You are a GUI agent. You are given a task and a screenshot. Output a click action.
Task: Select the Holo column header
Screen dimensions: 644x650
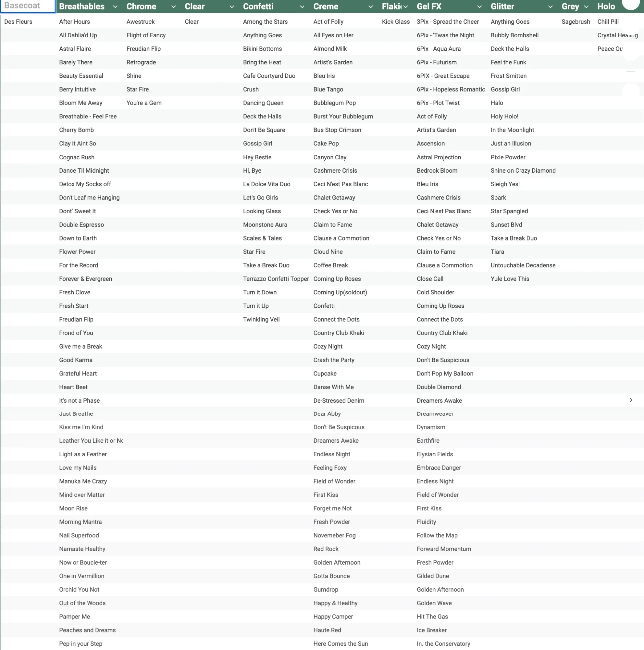(x=606, y=7)
